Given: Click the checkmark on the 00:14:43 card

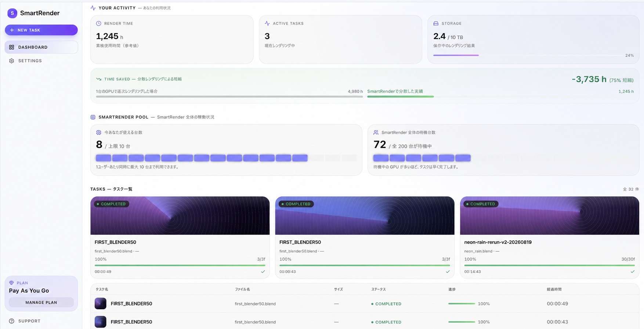Looking at the screenshot, I should pyautogui.click(x=632, y=272).
